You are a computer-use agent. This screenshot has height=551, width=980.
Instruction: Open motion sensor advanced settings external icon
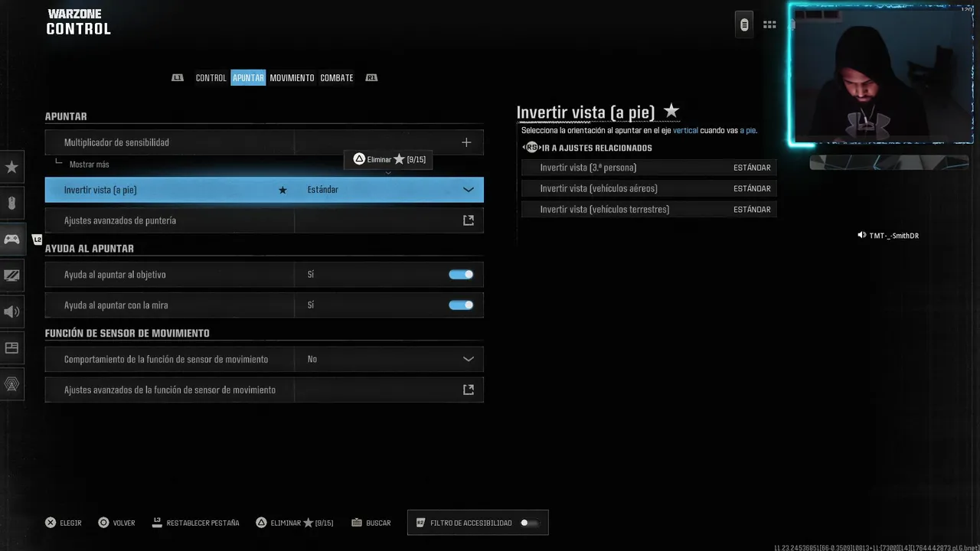coord(469,390)
